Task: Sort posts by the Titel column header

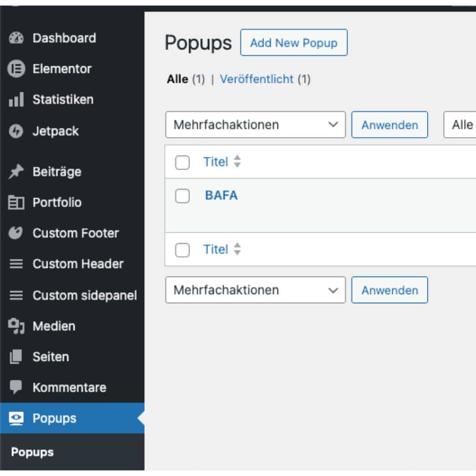Action: tap(216, 162)
